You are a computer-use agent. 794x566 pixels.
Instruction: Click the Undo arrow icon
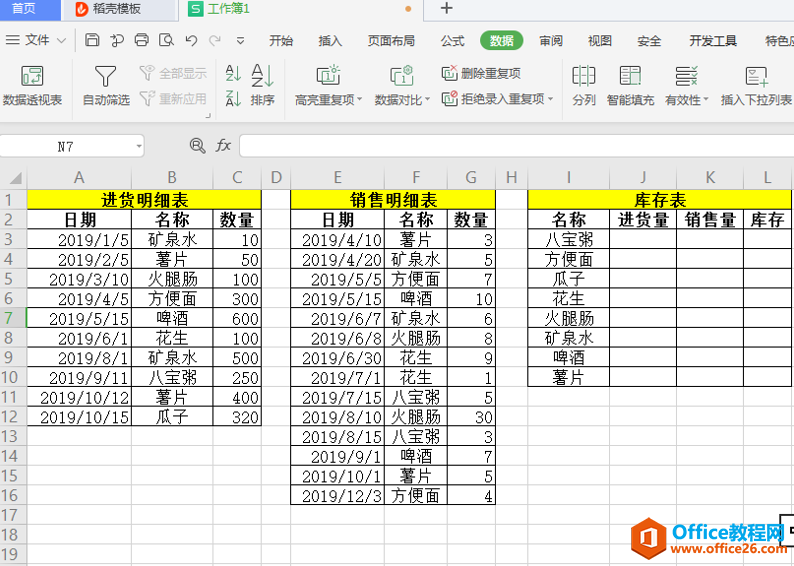(x=191, y=41)
